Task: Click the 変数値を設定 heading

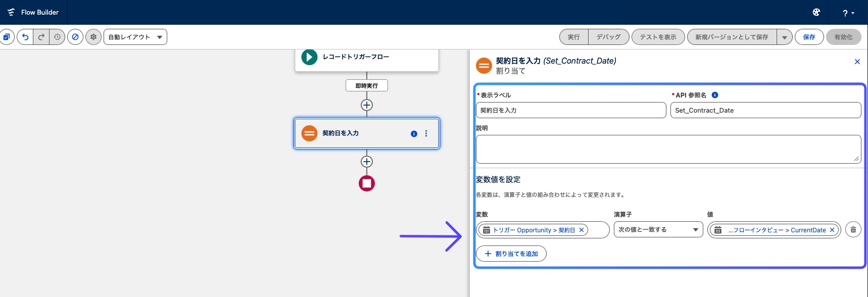Action: tap(498, 179)
